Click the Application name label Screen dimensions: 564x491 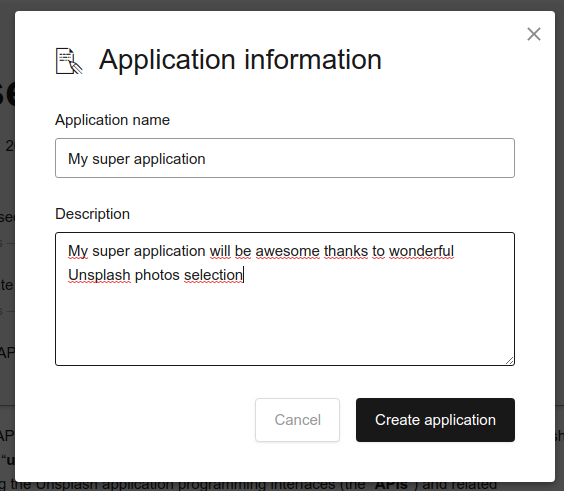112,120
